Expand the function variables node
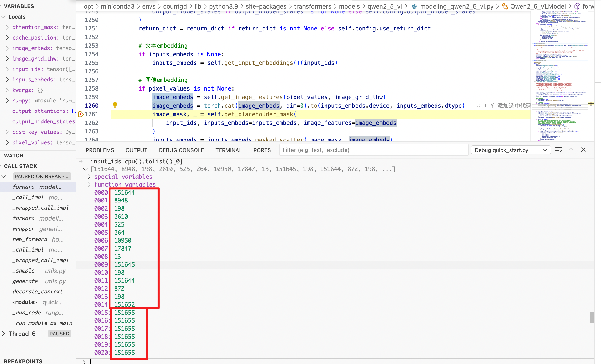601x364 pixels. tap(89, 185)
